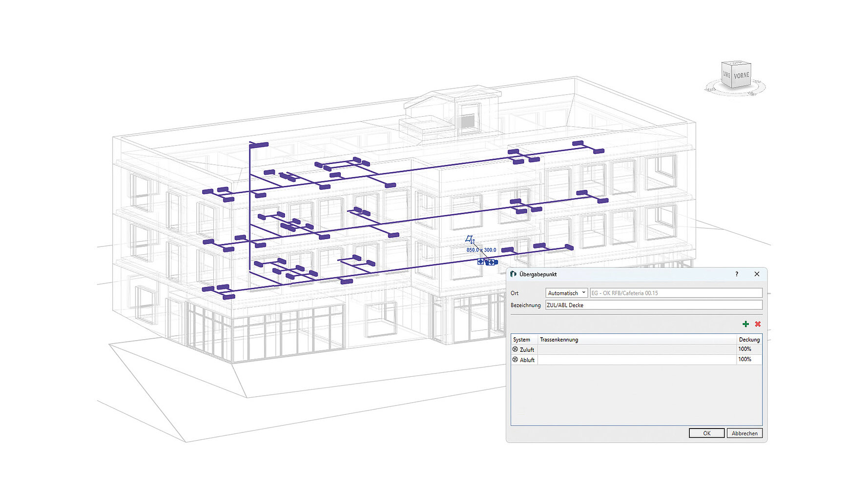Click the Trassenkennung column header

click(x=637, y=340)
